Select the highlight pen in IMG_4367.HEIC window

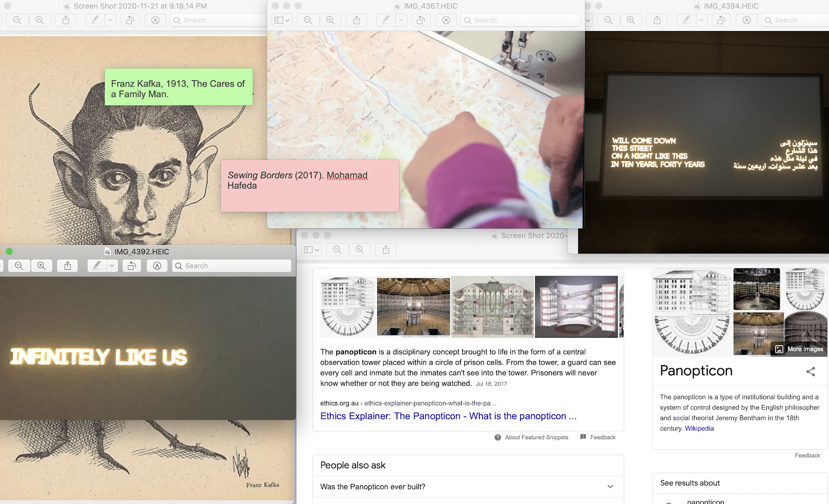[x=385, y=20]
